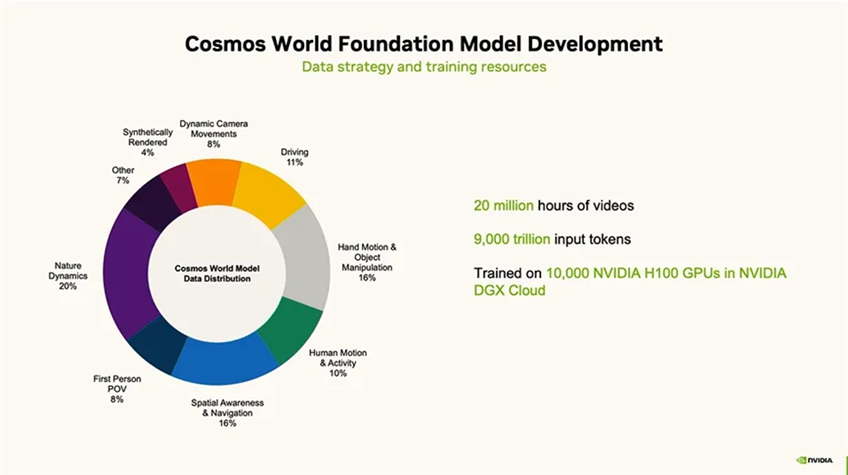The width and height of the screenshot is (848, 475).
Task: Click the "Nature Dynamics 20%" label
Action: click(69, 276)
